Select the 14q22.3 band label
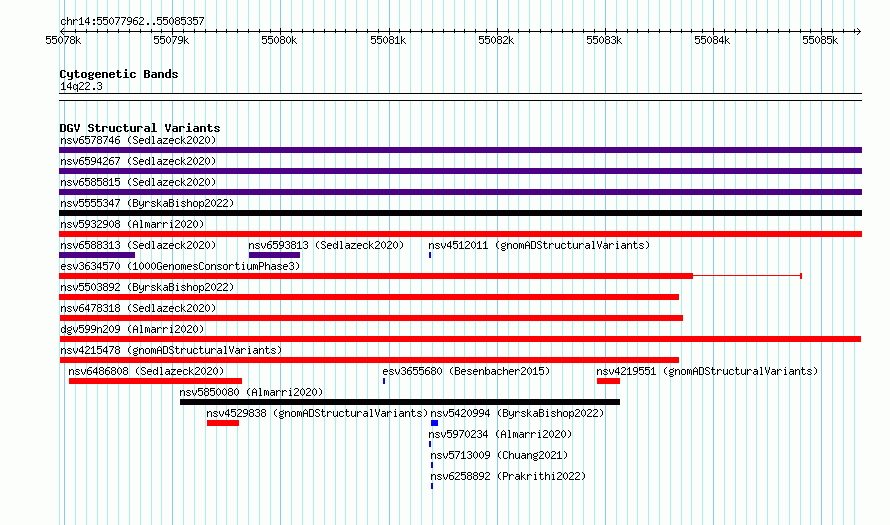The height and width of the screenshot is (525, 890). coord(81,86)
